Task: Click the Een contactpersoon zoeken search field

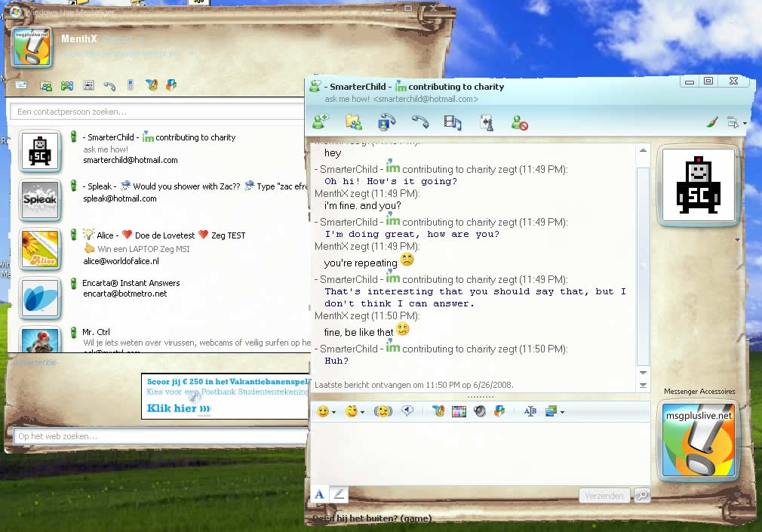Action: click(x=156, y=112)
